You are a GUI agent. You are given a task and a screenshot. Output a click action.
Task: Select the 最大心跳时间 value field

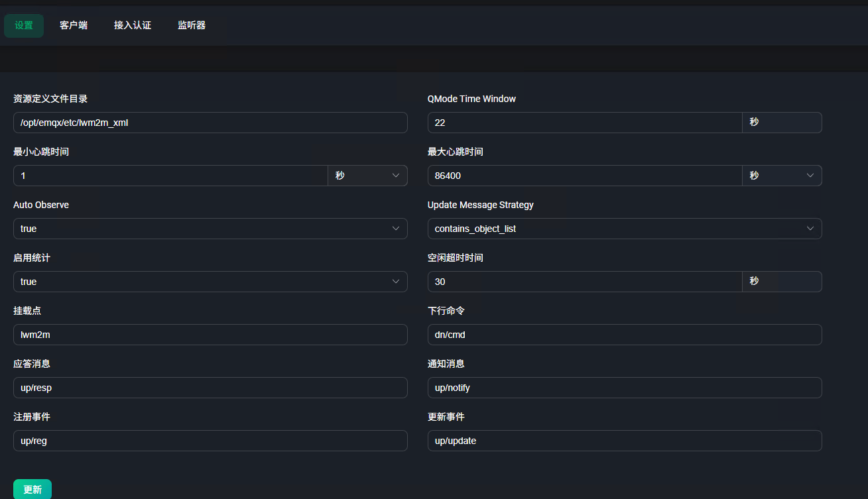(584, 176)
